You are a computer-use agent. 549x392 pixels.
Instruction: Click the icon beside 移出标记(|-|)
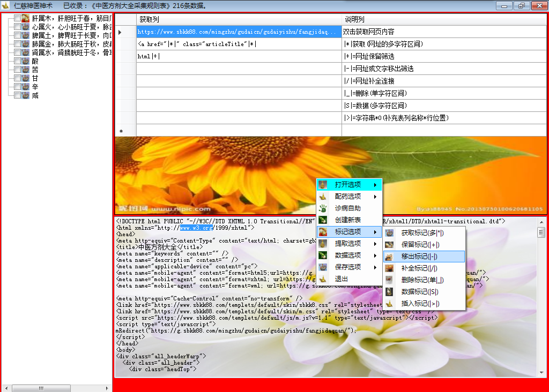click(x=389, y=257)
